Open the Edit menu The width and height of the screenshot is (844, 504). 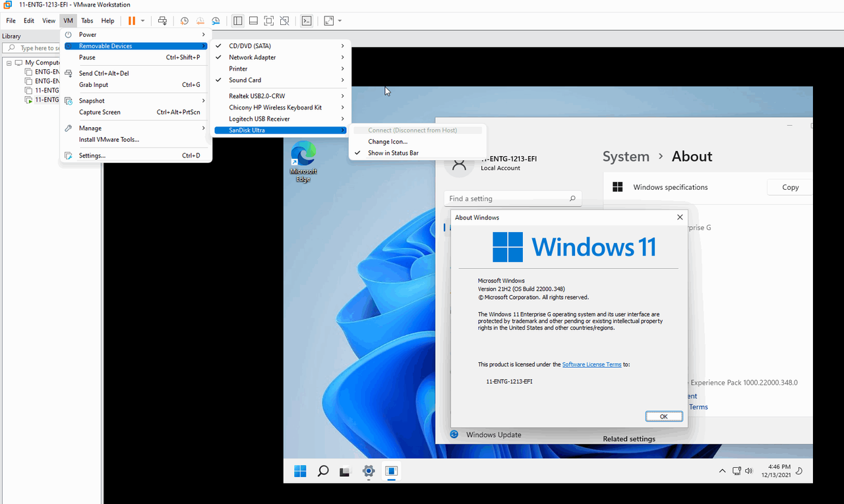point(29,20)
